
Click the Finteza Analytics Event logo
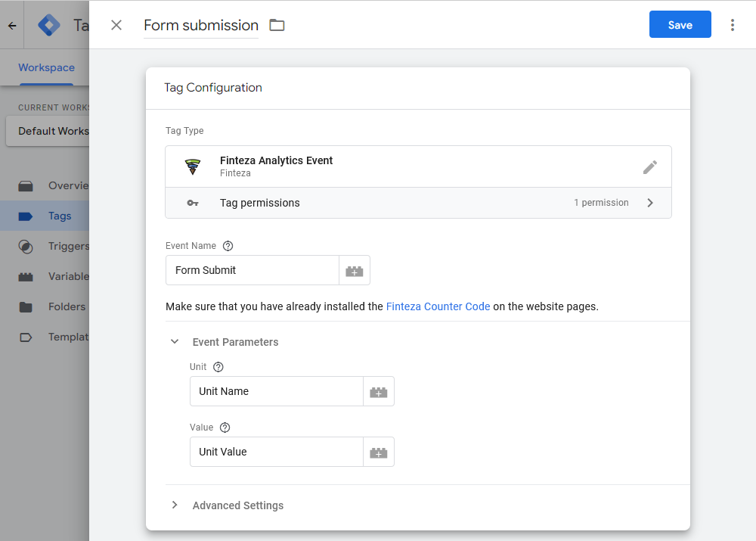(192, 166)
